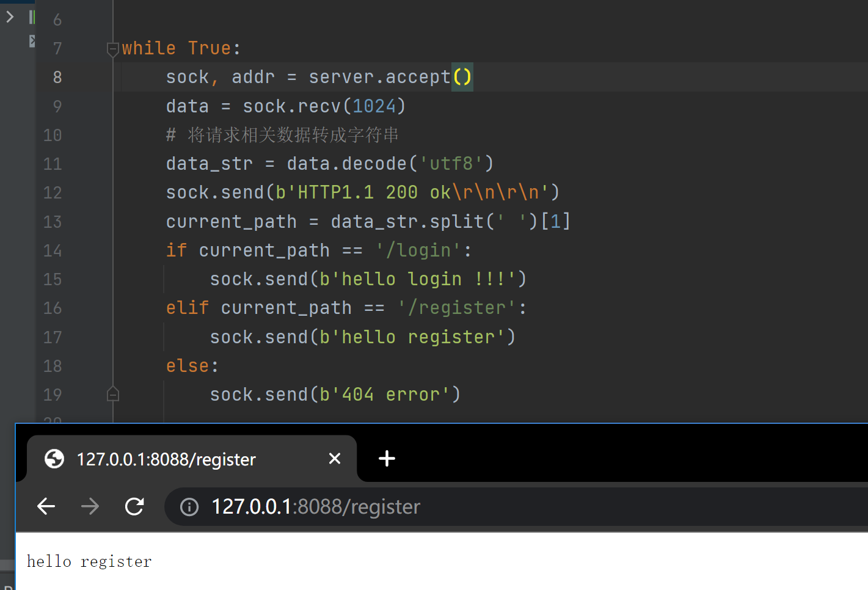This screenshot has width=868, height=590.
Task: Click the data.decode('utf8') expression
Action: tap(390, 164)
